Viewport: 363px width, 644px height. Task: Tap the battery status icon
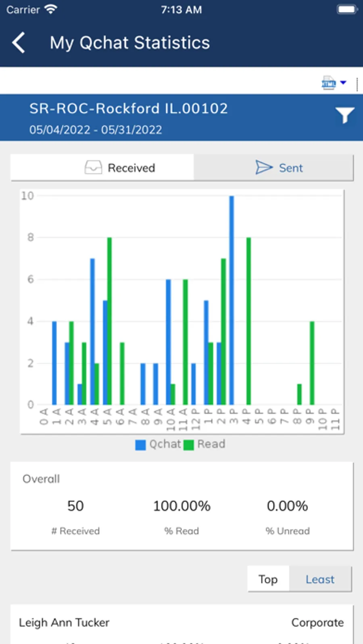pos(347,9)
